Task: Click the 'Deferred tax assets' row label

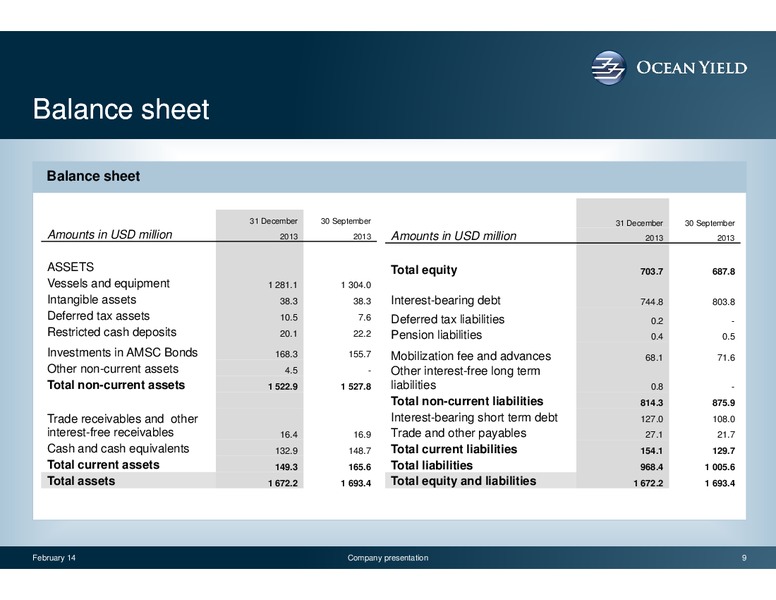Action: (98, 316)
